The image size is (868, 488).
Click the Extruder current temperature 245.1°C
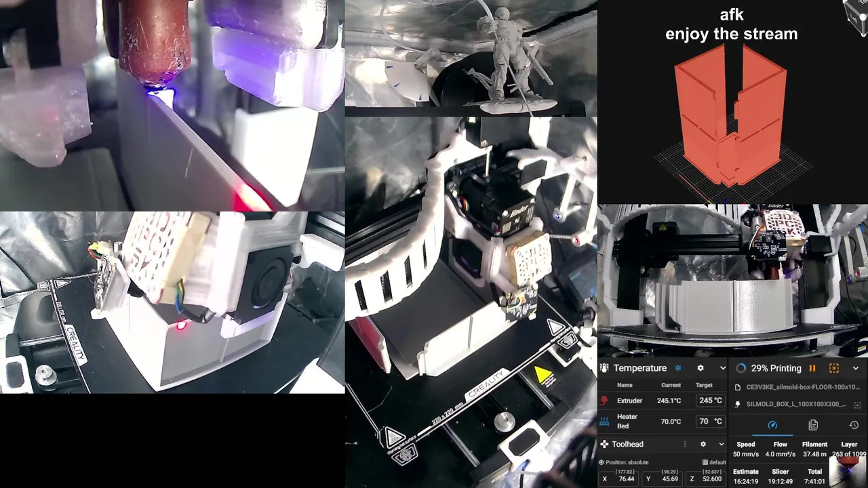coord(669,401)
